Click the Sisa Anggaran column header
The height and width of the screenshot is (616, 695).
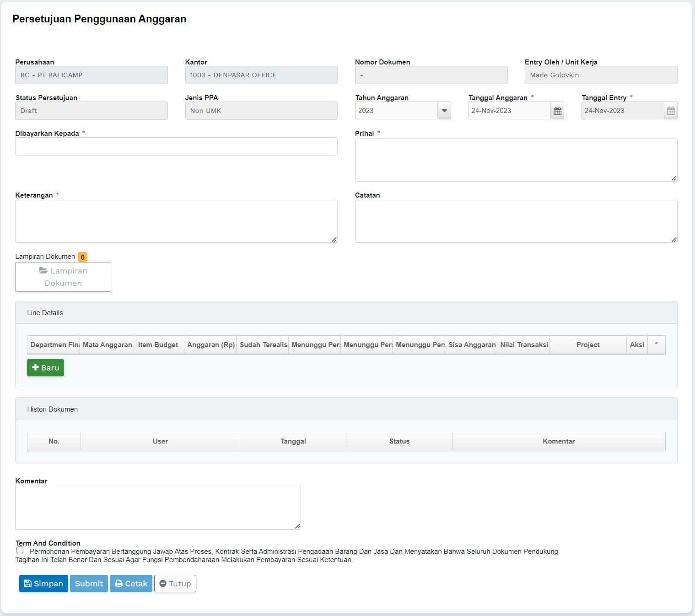coord(471,345)
